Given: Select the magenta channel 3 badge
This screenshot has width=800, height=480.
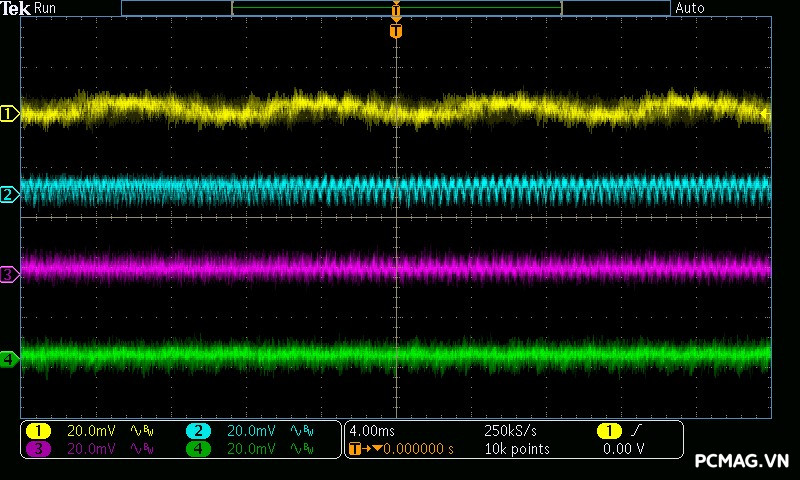Looking at the screenshot, I should click(x=38, y=449).
